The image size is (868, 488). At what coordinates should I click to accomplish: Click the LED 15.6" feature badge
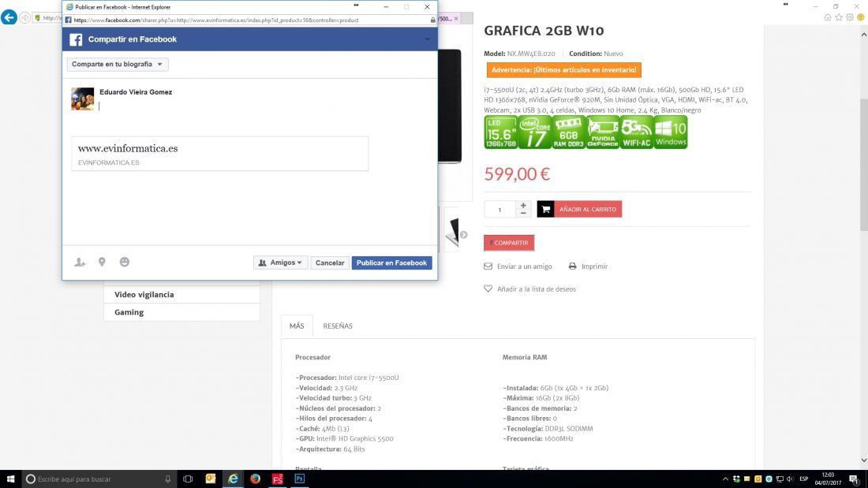[x=500, y=132]
